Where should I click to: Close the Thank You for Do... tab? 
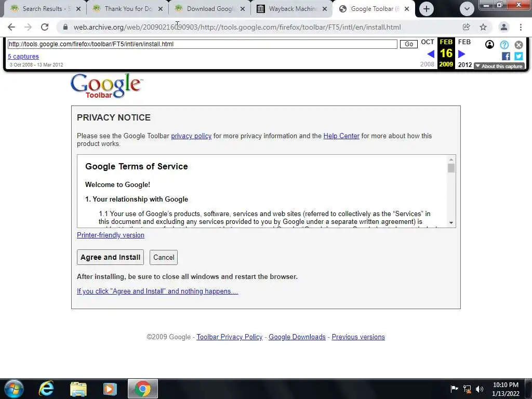coord(161,9)
